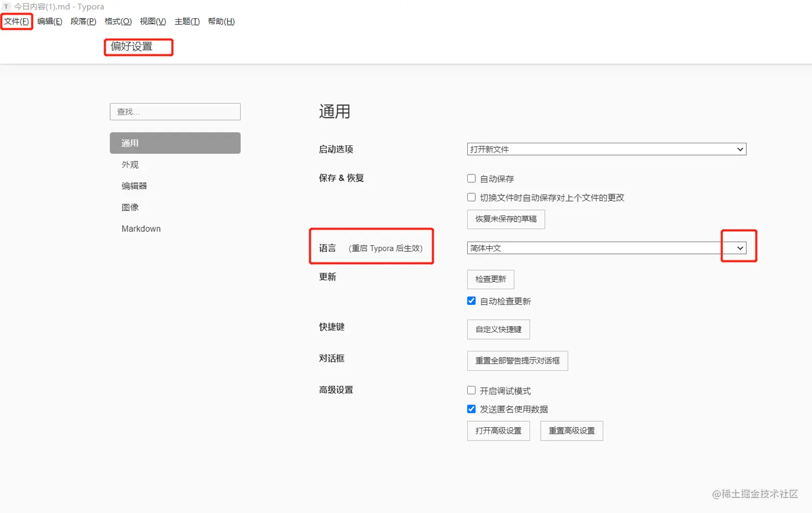
Task: Click the 高级设置 label
Action: pyautogui.click(x=336, y=390)
